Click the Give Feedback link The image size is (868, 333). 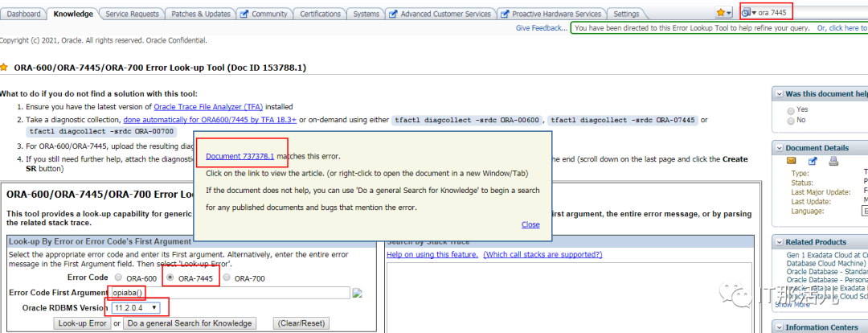pyautogui.click(x=542, y=27)
